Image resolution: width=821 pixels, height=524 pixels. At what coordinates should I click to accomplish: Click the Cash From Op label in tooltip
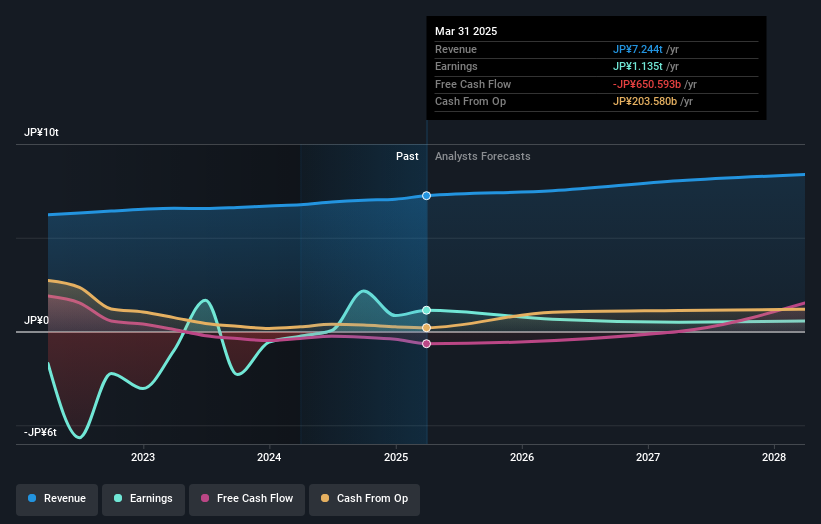470,102
